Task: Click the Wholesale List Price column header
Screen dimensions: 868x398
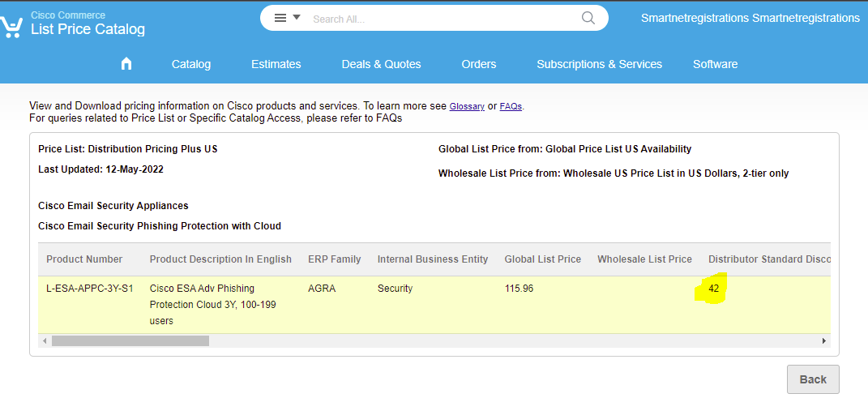Action: point(644,259)
